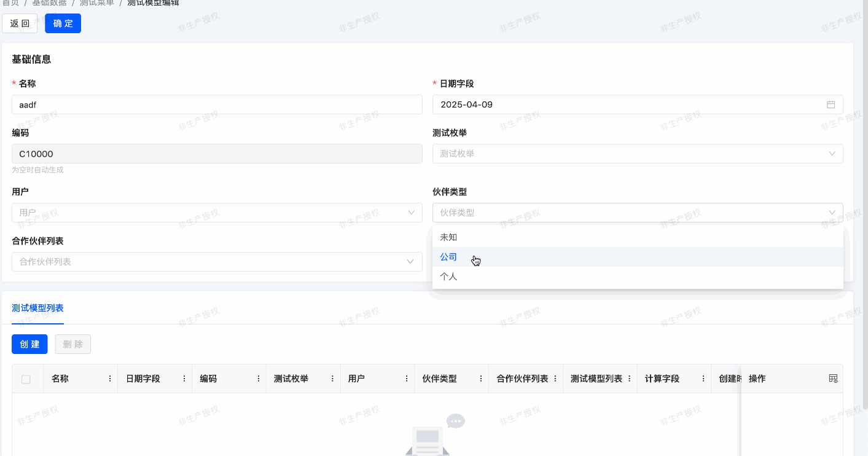Open the 名称 column menu dots

pyautogui.click(x=110, y=379)
